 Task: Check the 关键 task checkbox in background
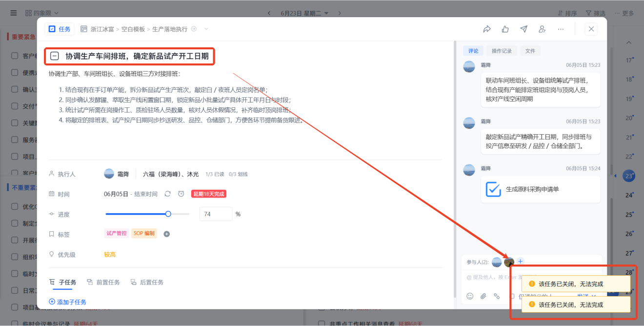(x=15, y=123)
